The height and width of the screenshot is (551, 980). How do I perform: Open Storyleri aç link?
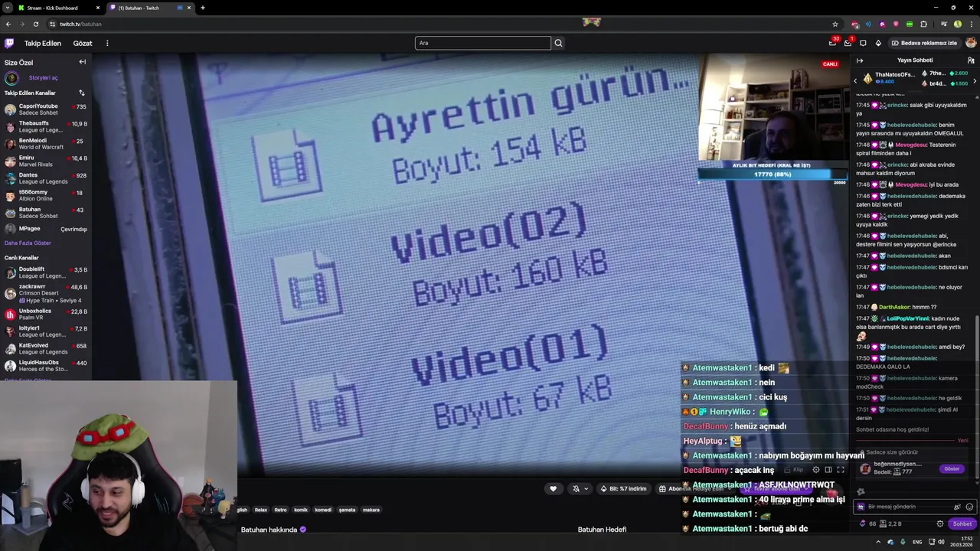click(43, 77)
